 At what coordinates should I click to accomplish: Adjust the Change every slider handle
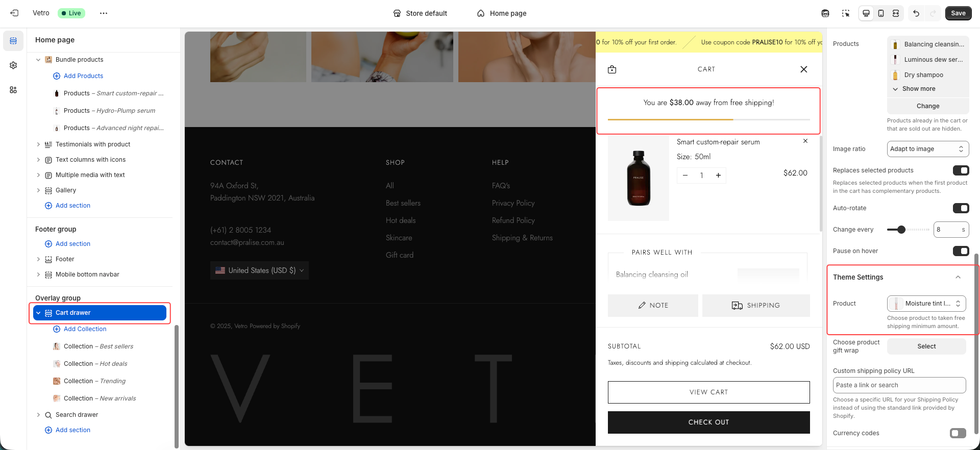point(901,230)
